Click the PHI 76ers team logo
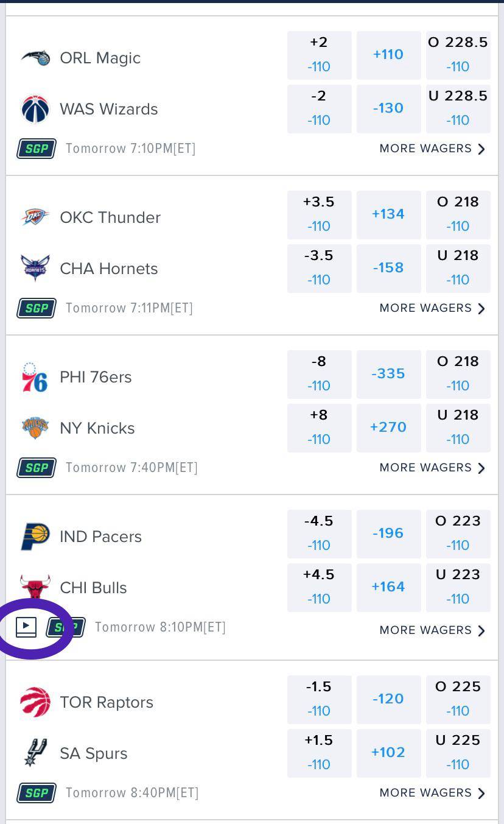 (35, 377)
